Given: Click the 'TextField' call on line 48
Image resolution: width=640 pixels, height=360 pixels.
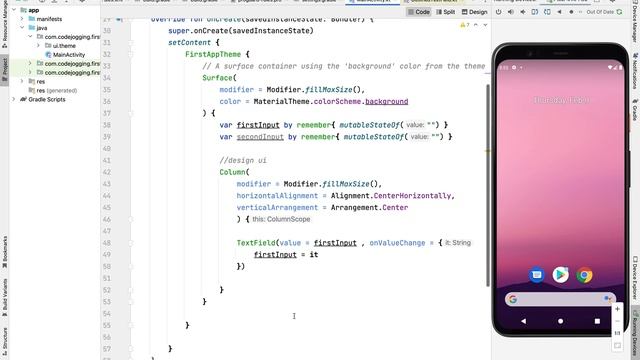Looking at the screenshot, I should pos(256,243).
